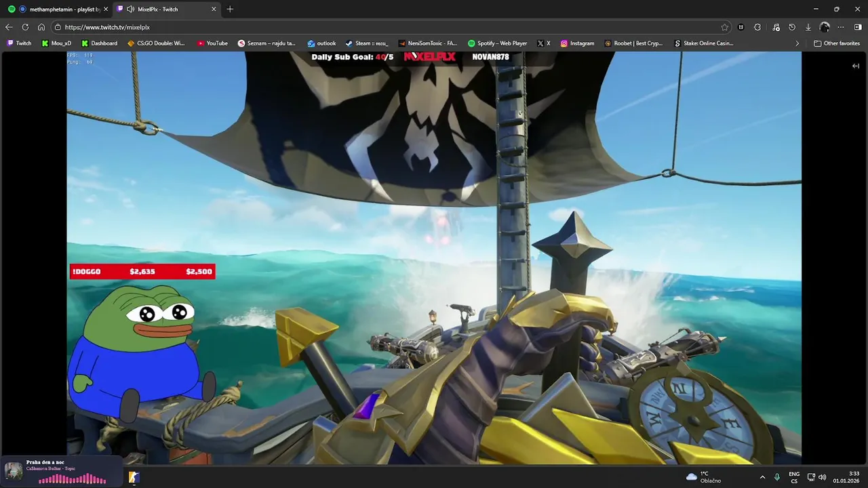Screen dimensions: 868x488
Task: Open the X bookmark
Action: click(x=544, y=43)
